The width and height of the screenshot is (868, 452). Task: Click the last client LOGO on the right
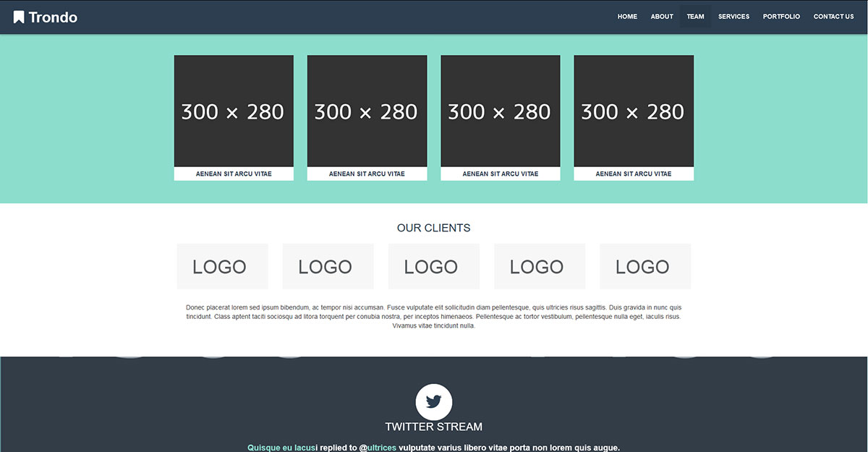coord(644,266)
